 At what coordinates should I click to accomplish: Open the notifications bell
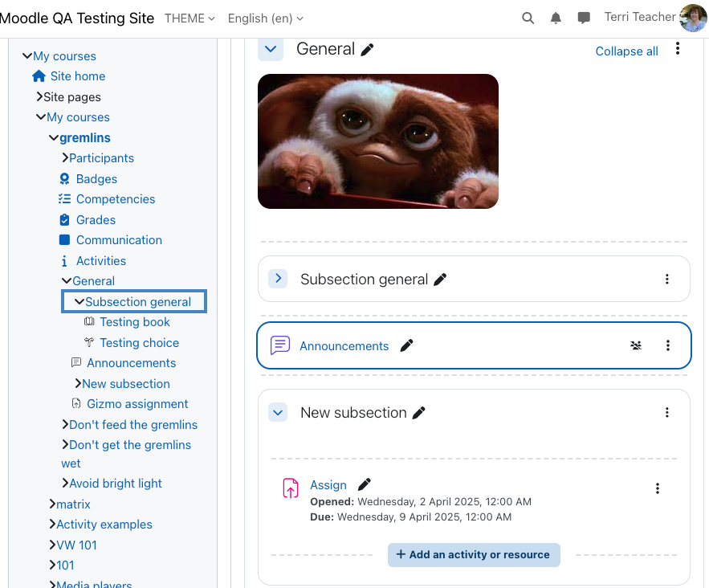(x=556, y=18)
